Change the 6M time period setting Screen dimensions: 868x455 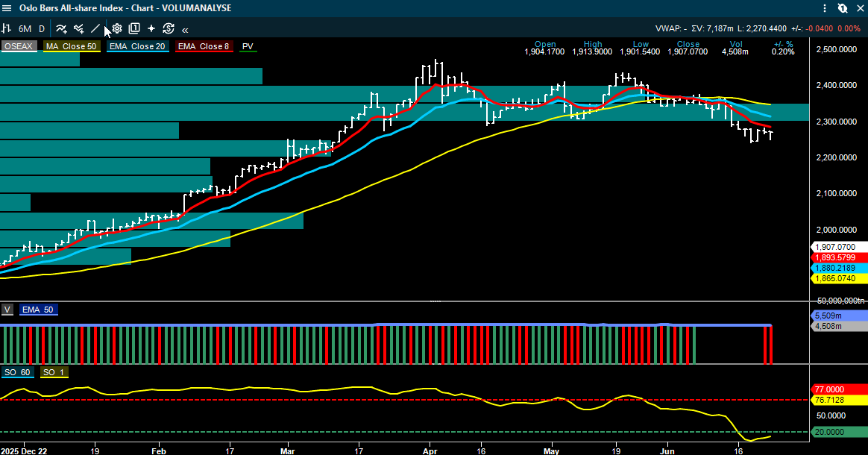coord(25,29)
